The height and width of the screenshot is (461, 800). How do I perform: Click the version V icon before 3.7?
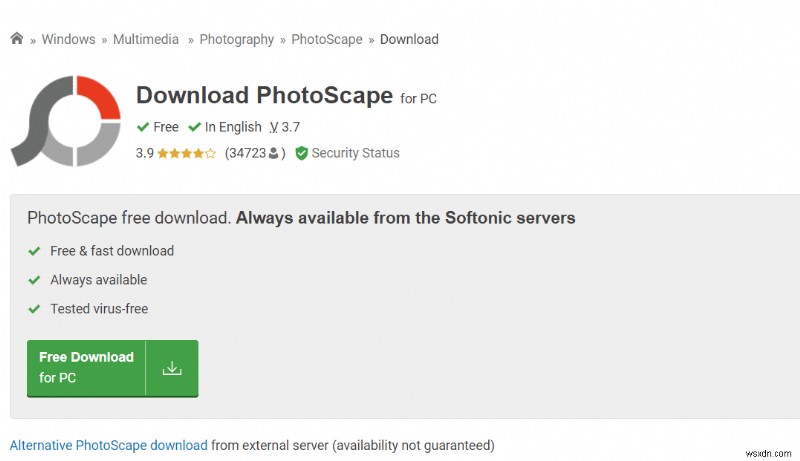pyautogui.click(x=273, y=127)
